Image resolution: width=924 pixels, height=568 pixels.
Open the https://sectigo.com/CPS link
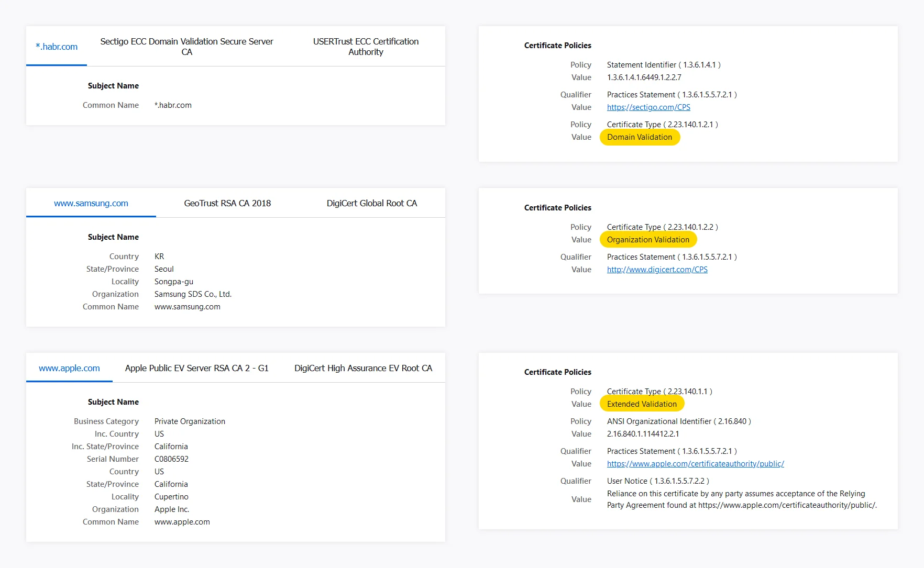point(648,107)
